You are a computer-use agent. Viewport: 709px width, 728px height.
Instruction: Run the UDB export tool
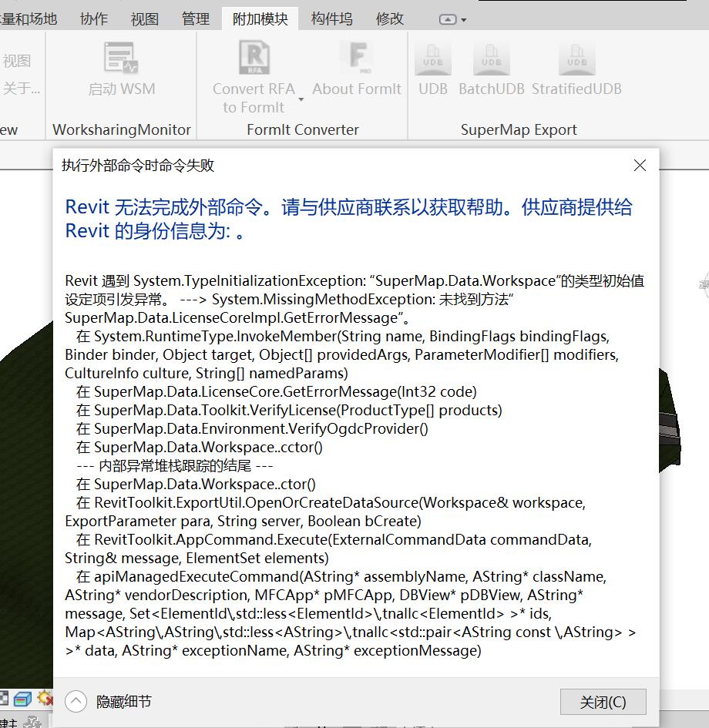coord(433,59)
